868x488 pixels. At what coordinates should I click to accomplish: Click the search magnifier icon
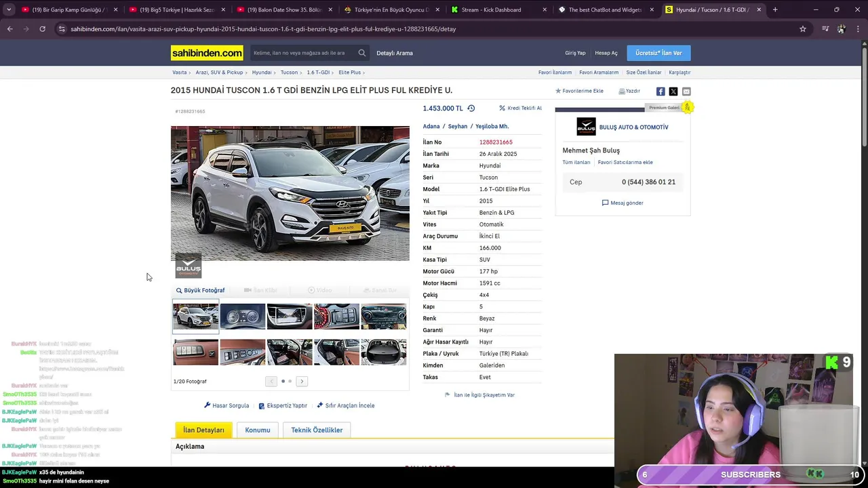(362, 53)
